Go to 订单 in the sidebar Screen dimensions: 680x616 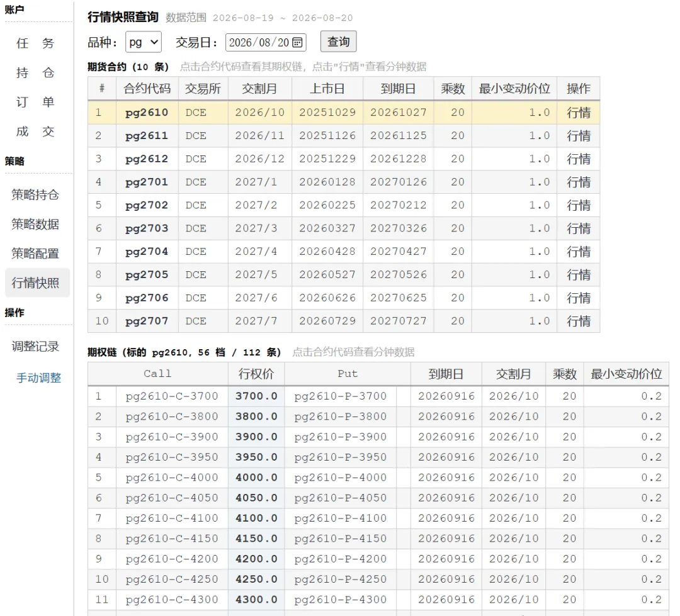point(35,103)
